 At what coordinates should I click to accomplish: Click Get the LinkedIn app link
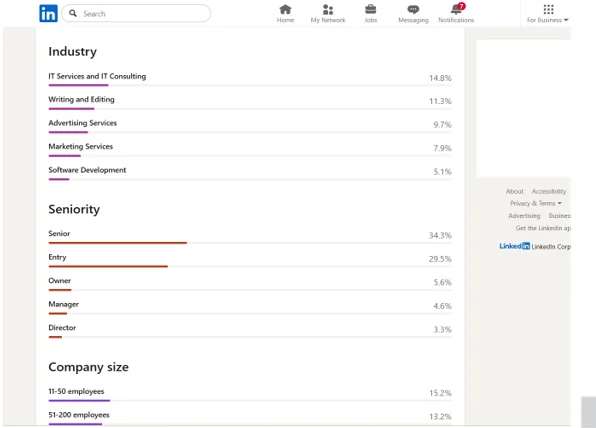[x=543, y=228]
